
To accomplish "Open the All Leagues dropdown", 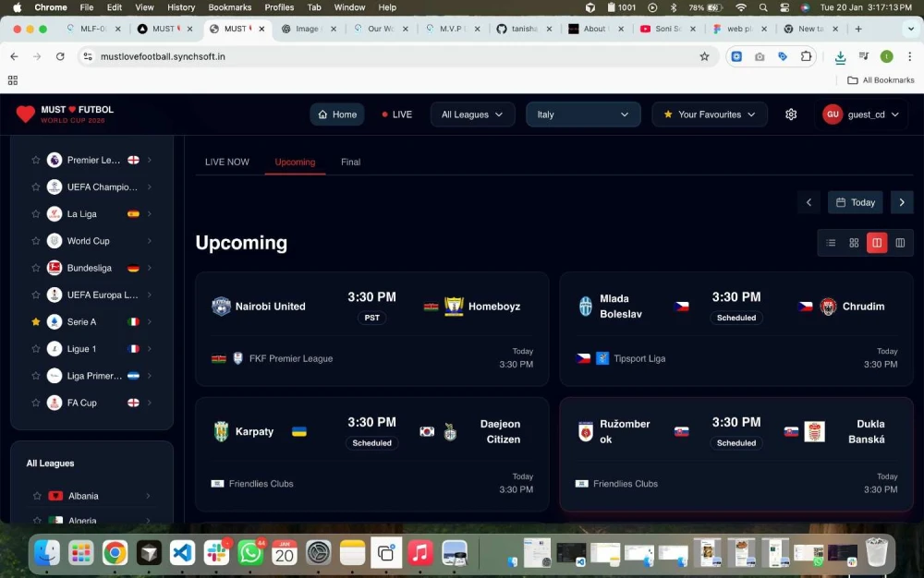I will 472,114.
